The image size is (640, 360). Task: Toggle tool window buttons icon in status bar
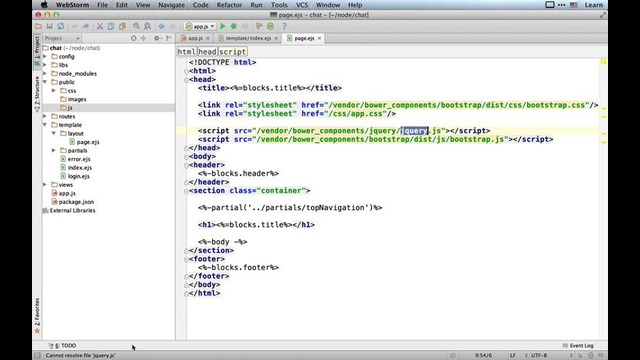point(37,356)
